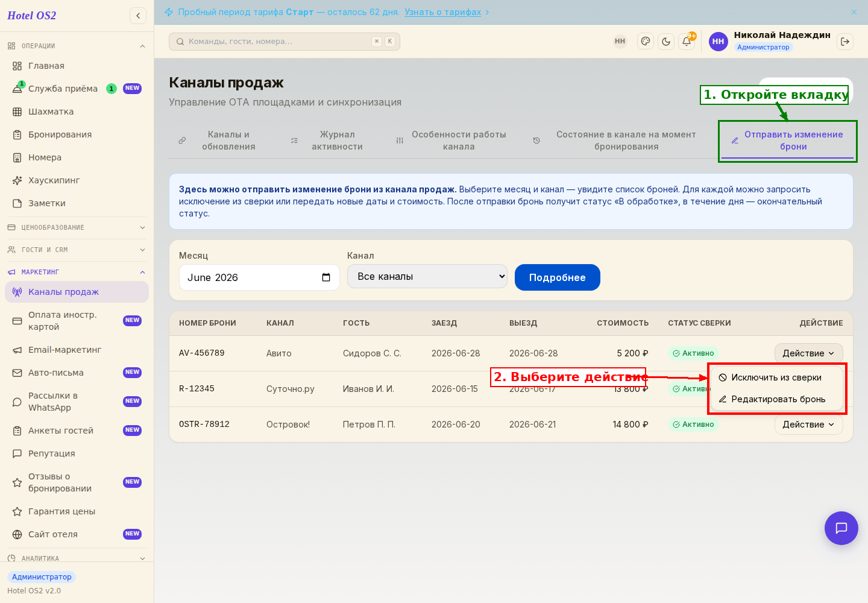Open Анкеты гостей item
The width and height of the screenshot is (868, 603).
pos(77,431)
